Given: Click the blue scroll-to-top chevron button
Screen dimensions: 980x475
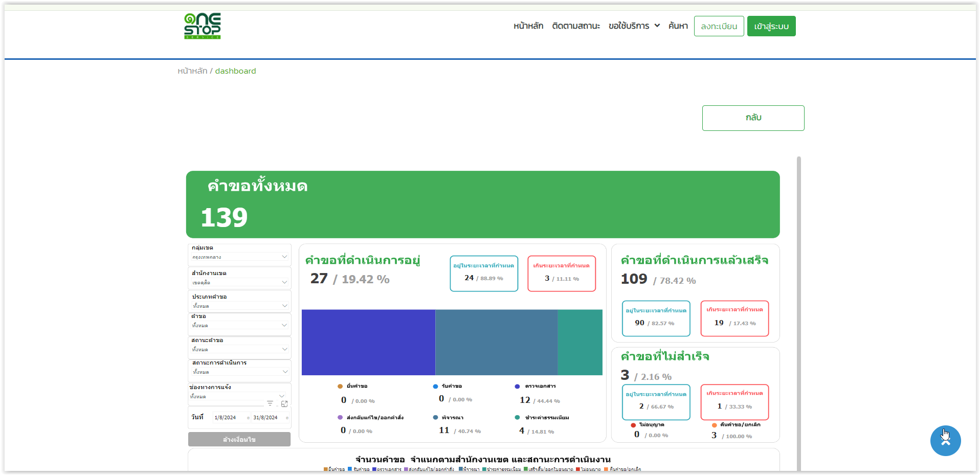Looking at the screenshot, I should [x=945, y=441].
